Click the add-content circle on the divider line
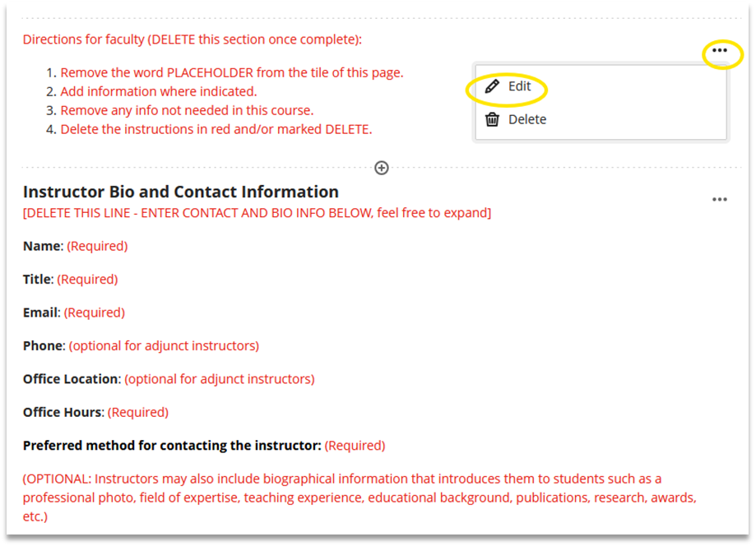Image resolution: width=756 pixels, height=546 pixels. (x=381, y=167)
